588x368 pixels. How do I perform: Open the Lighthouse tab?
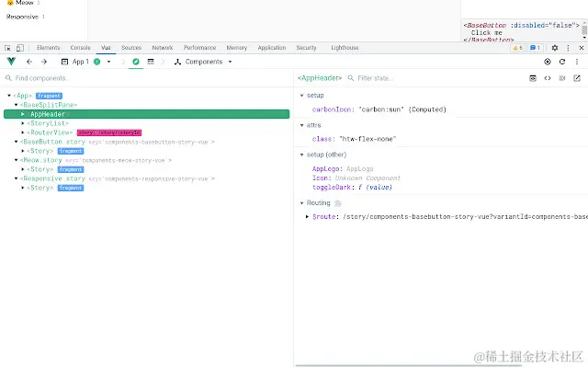(345, 48)
